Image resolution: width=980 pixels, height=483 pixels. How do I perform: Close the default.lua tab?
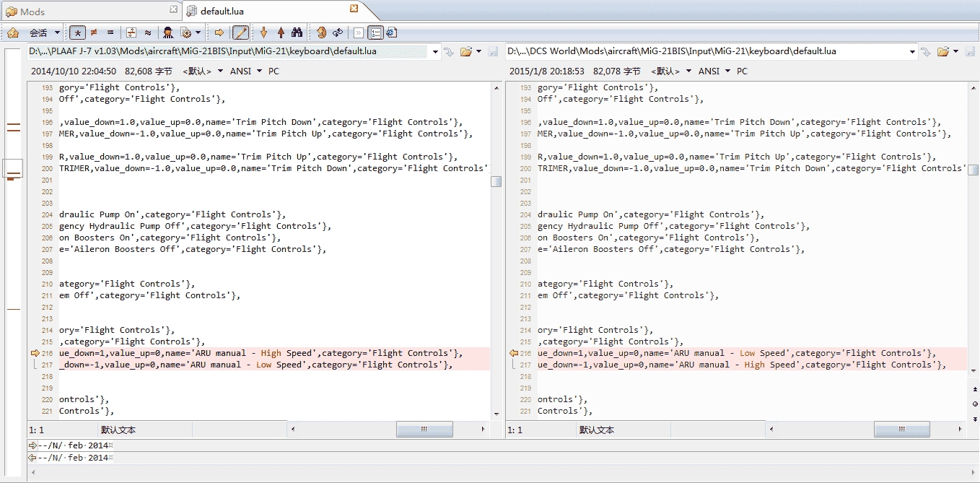click(x=354, y=9)
